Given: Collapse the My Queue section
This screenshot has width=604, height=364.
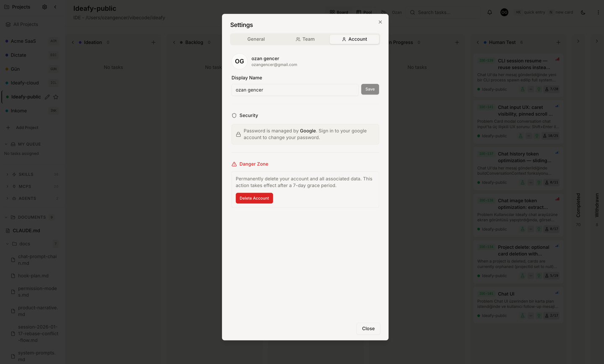Looking at the screenshot, I should 6,144.
